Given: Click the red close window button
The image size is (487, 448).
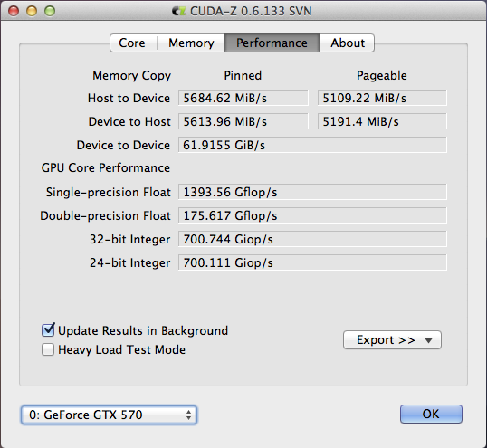Looking at the screenshot, I should [x=14, y=11].
